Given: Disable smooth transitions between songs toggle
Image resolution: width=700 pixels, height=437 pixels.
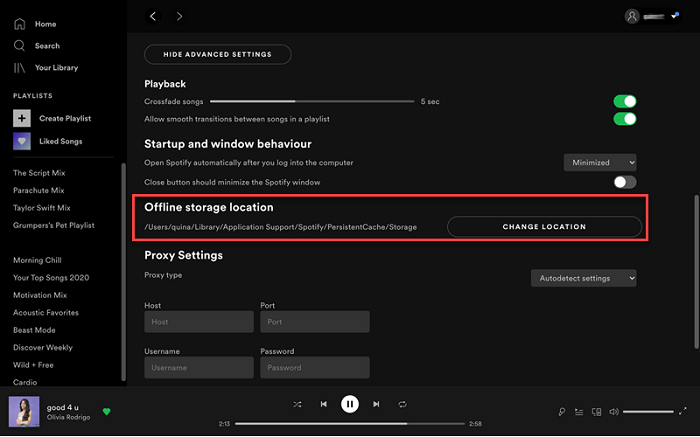Looking at the screenshot, I should pyautogui.click(x=625, y=119).
